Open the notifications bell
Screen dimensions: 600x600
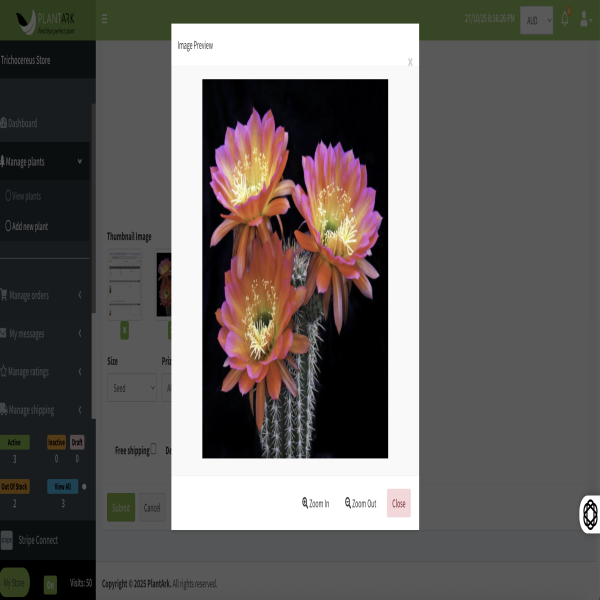tap(565, 19)
